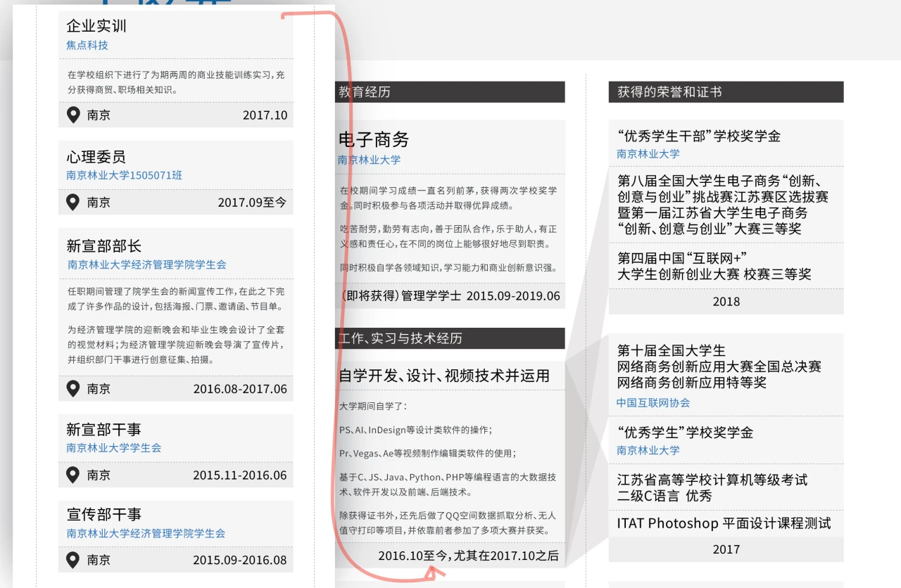Open 南京林业大学1505071班 link
The image size is (901, 588).
point(124,175)
